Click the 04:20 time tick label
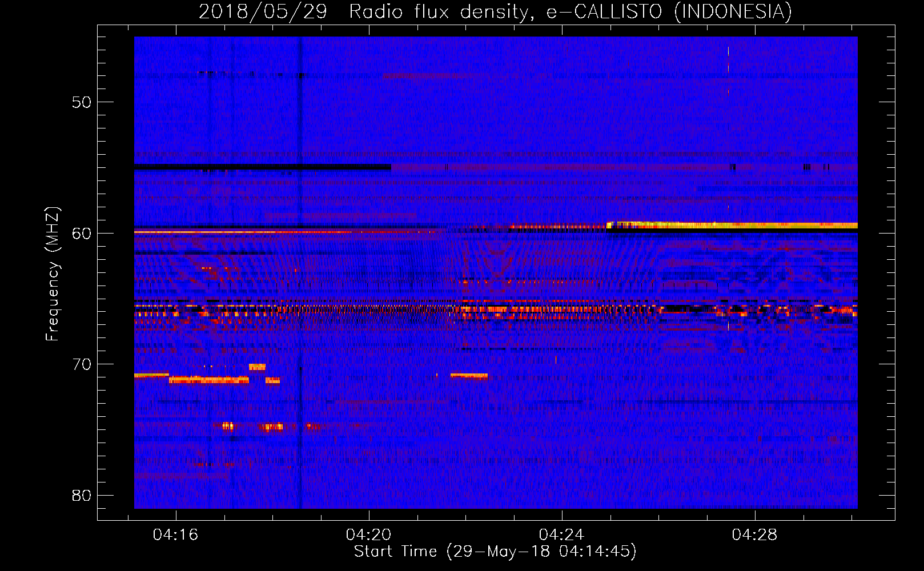 click(x=368, y=534)
